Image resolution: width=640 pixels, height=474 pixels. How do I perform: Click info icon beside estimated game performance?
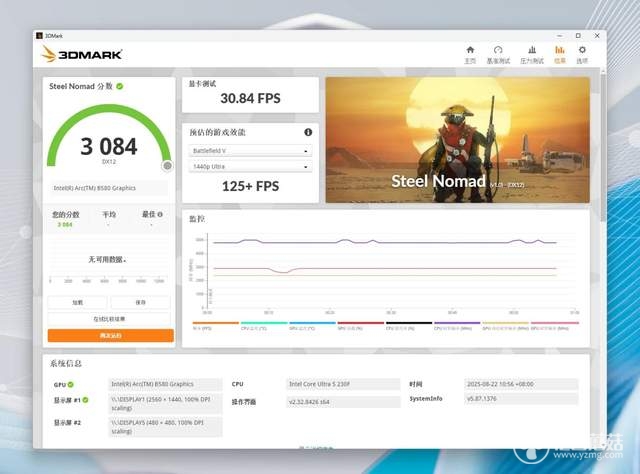point(308,132)
